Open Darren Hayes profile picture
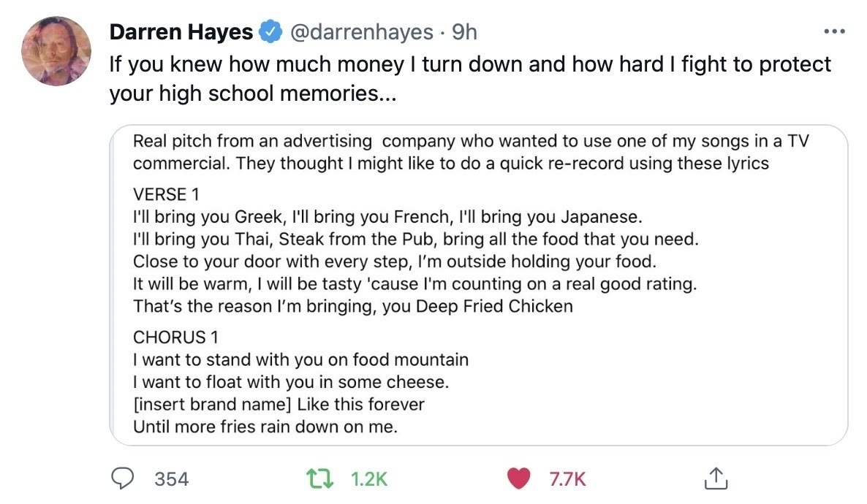Viewport: 867px width, 504px height. [x=55, y=50]
